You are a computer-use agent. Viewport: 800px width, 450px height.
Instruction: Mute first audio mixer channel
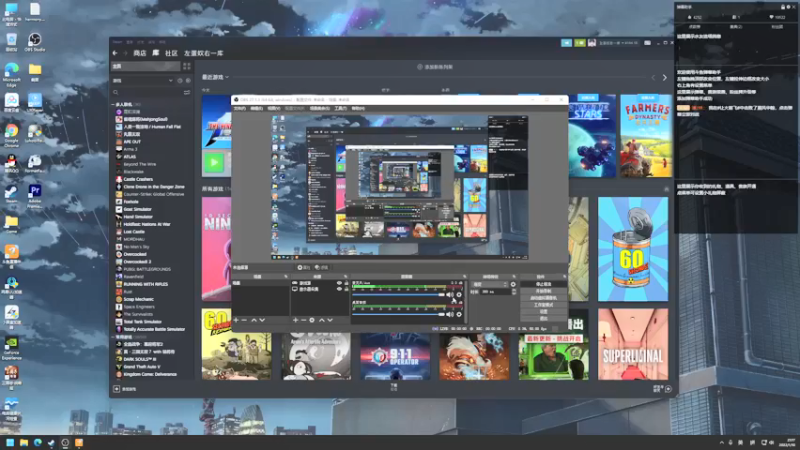(450, 294)
